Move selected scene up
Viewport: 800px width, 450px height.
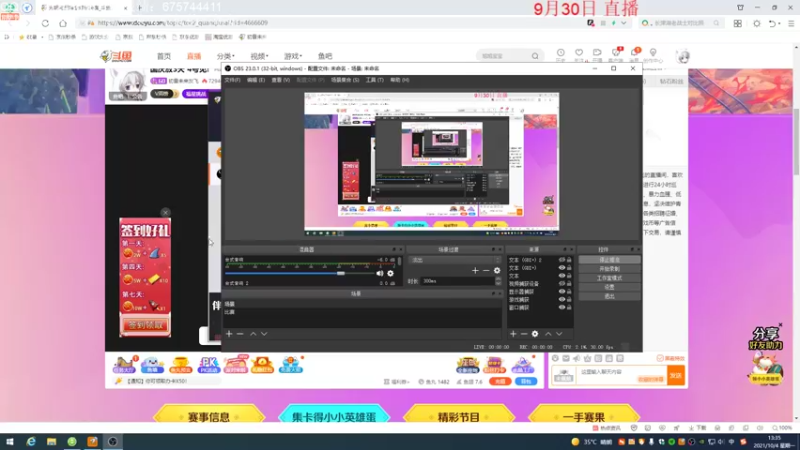[253, 334]
